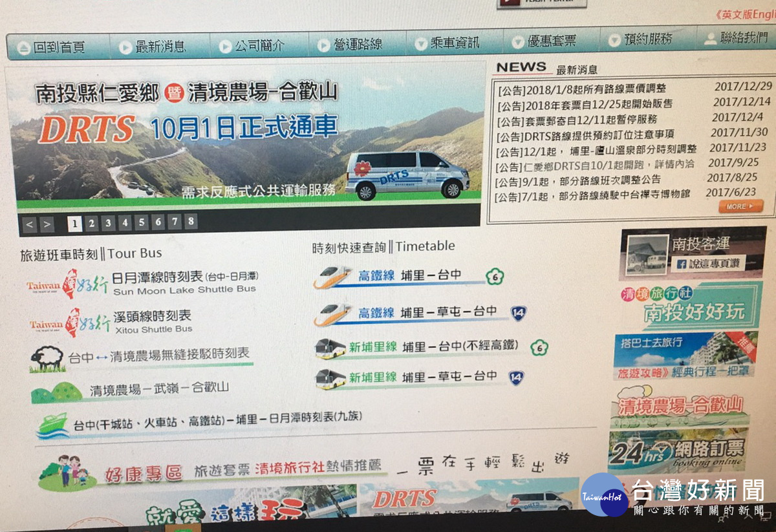Click the route 14 shield beside 高鐵線 埔里－草屯－台中

pos(517,314)
